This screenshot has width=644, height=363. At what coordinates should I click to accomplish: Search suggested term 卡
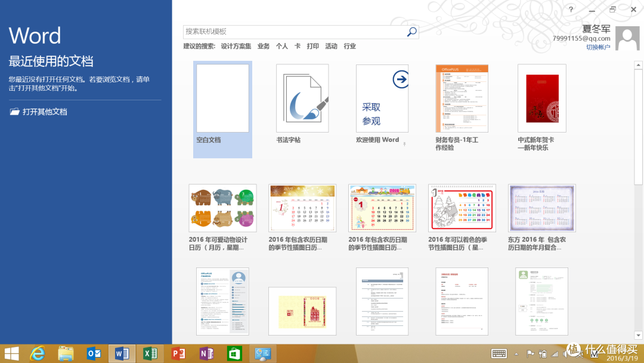[x=298, y=46]
